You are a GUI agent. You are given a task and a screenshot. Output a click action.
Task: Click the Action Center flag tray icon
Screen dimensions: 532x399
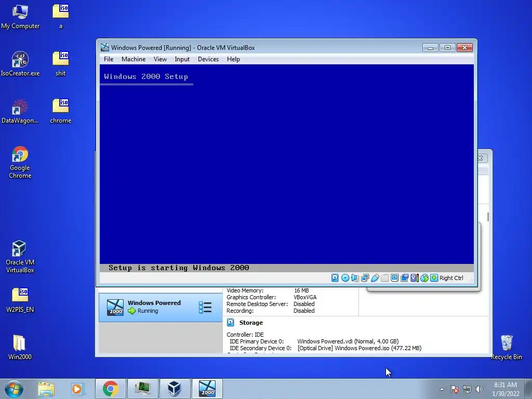click(x=455, y=389)
